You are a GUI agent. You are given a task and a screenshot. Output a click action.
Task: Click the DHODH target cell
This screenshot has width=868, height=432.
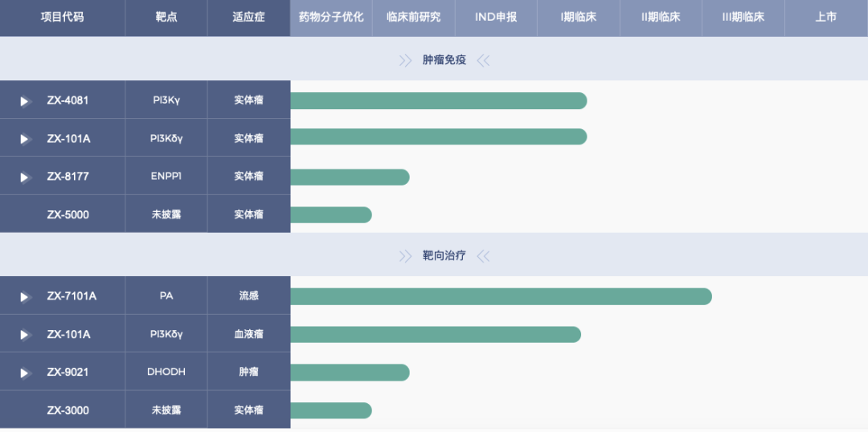(166, 372)
